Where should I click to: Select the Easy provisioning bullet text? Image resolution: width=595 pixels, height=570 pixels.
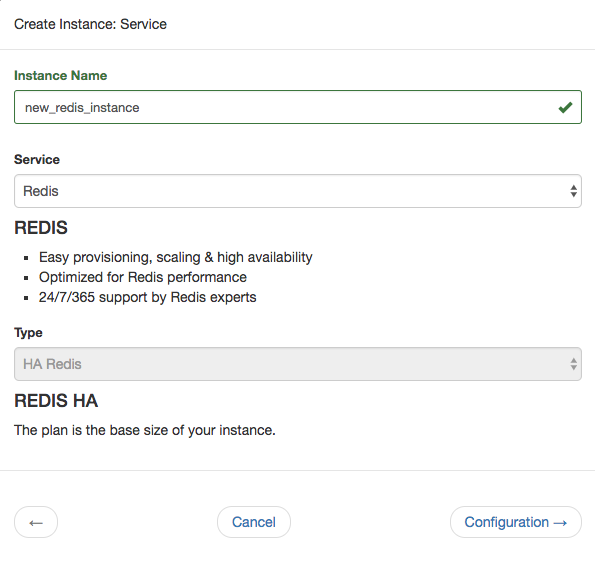click(x=176, y=257)
